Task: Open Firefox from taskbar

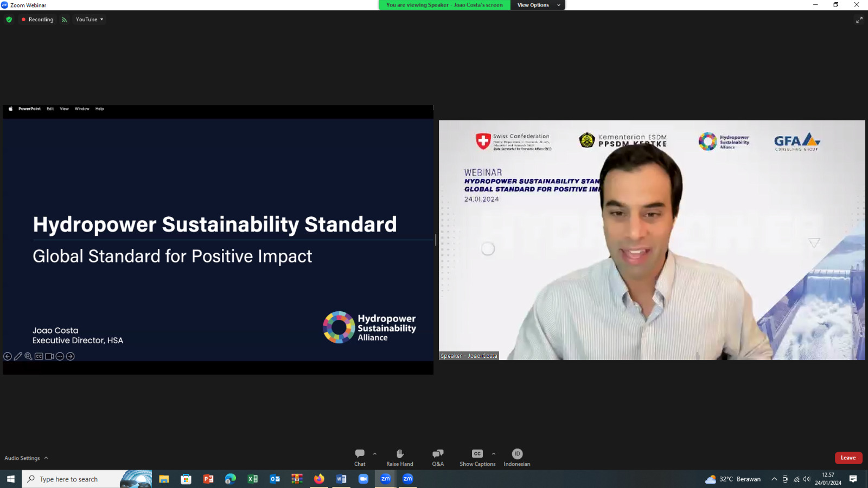Action: click(x=319, y=479)
